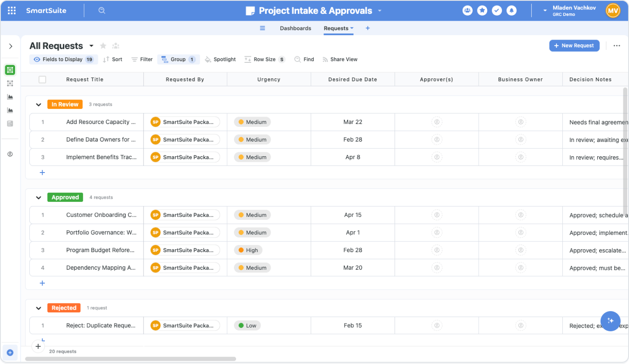Click Mar 22 due date cell

pos(353,122)
